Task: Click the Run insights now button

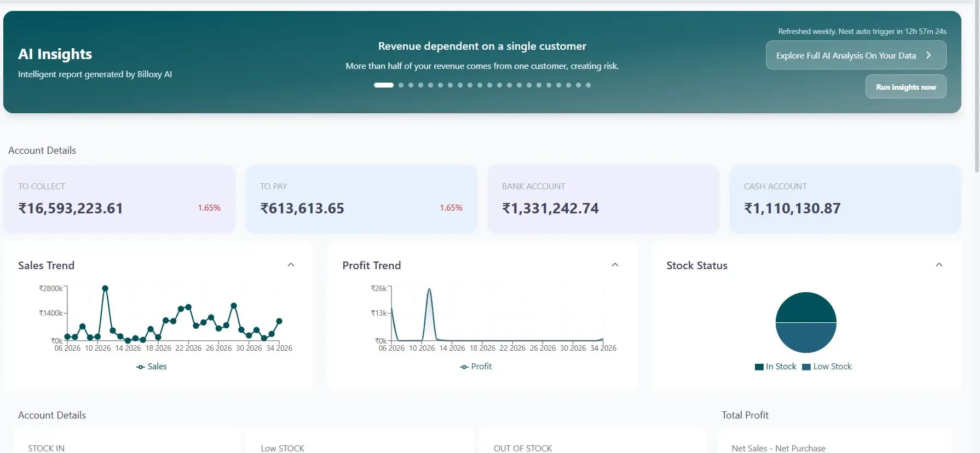Action: coord(906,86)
